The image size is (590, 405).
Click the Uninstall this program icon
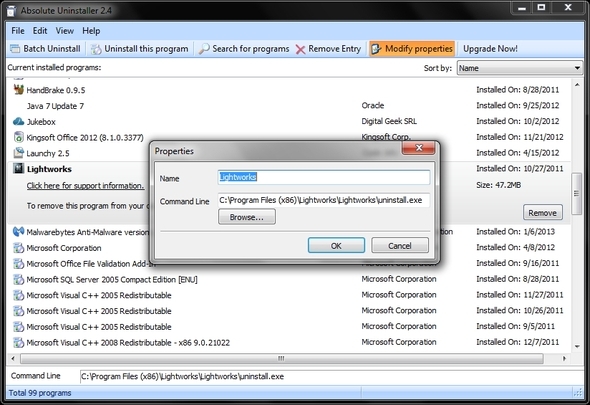pos(96,49)
